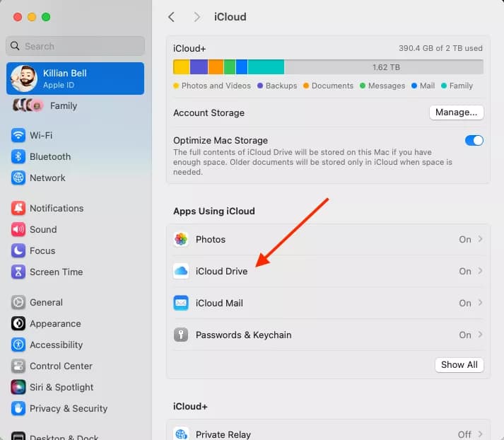Image resolution: width=504 pixels, height=440 pixels.
Task: Click the orange Documents storage segment
Action: (216, 67)
